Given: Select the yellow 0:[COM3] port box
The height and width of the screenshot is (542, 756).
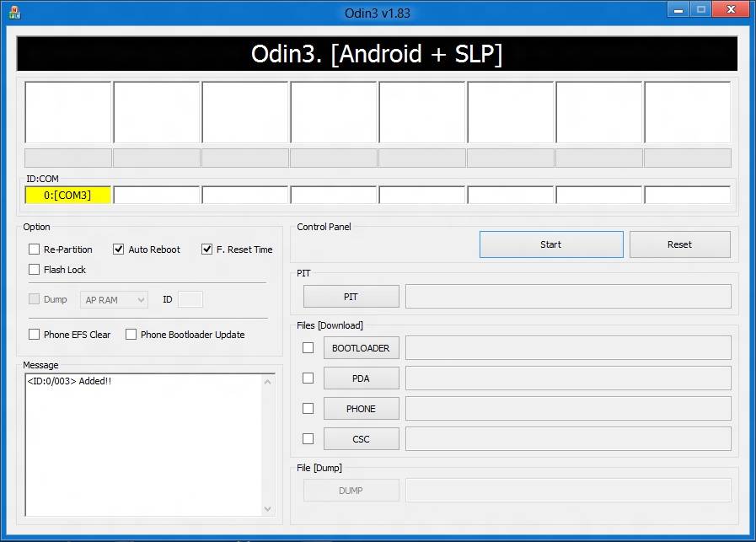Looking at the screenshot, I should tap(68, 195).
